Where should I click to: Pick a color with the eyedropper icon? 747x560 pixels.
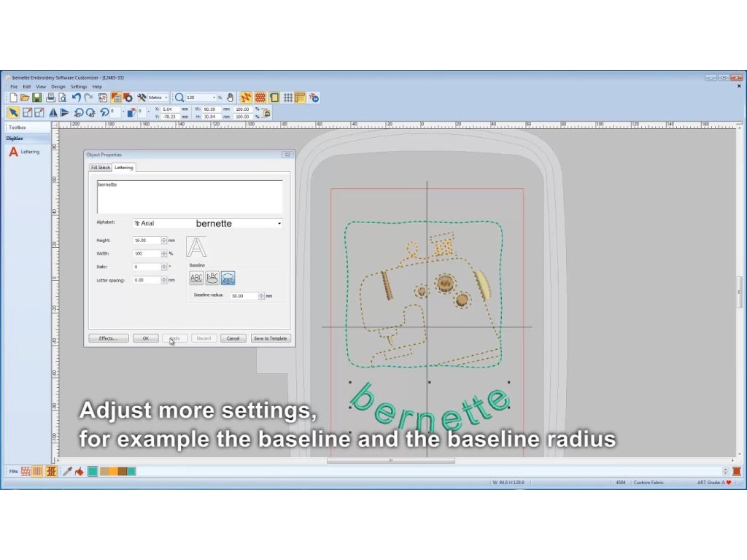(68, 472)
